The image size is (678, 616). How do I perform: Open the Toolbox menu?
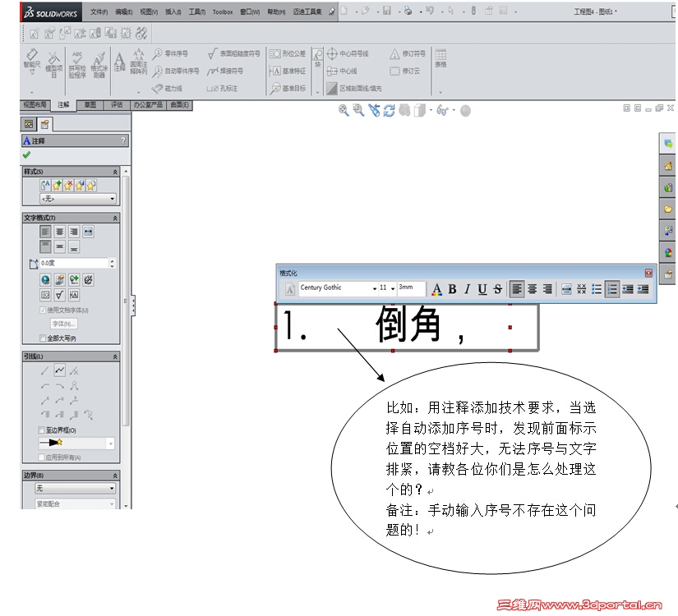click(223, 12)
